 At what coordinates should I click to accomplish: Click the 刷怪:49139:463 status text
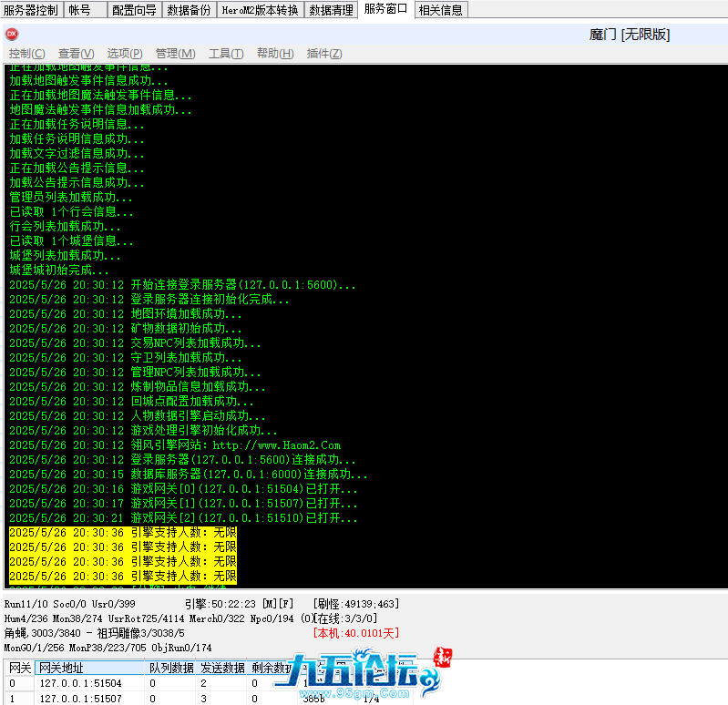356,604
